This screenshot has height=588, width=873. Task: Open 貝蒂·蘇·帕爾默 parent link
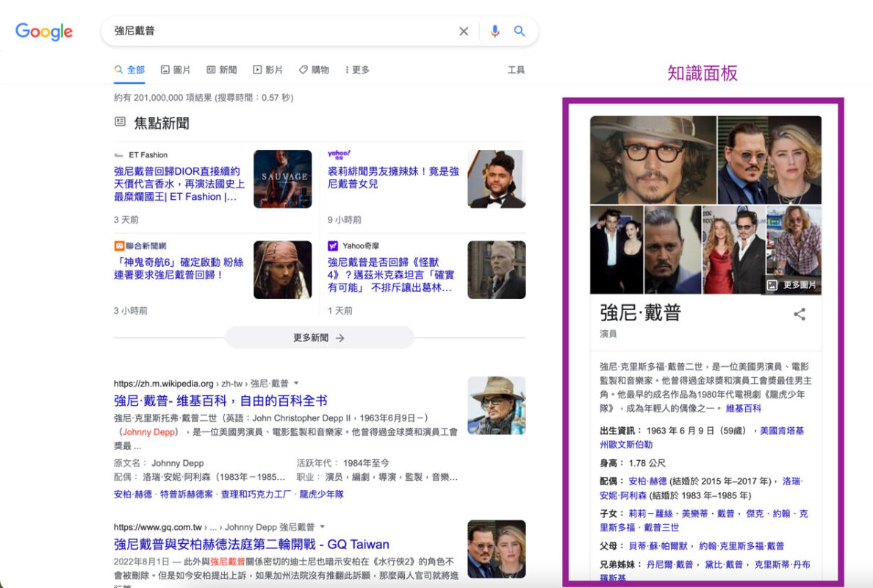coord(658,545)
